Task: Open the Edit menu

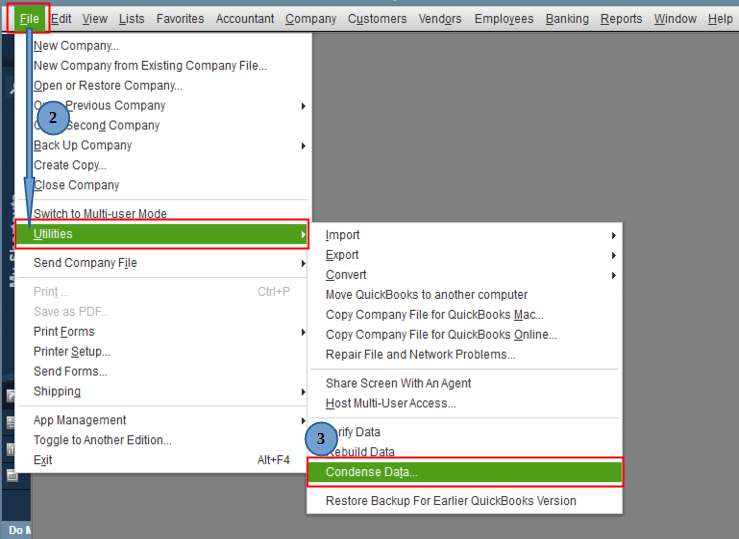Action: point(61,19)
